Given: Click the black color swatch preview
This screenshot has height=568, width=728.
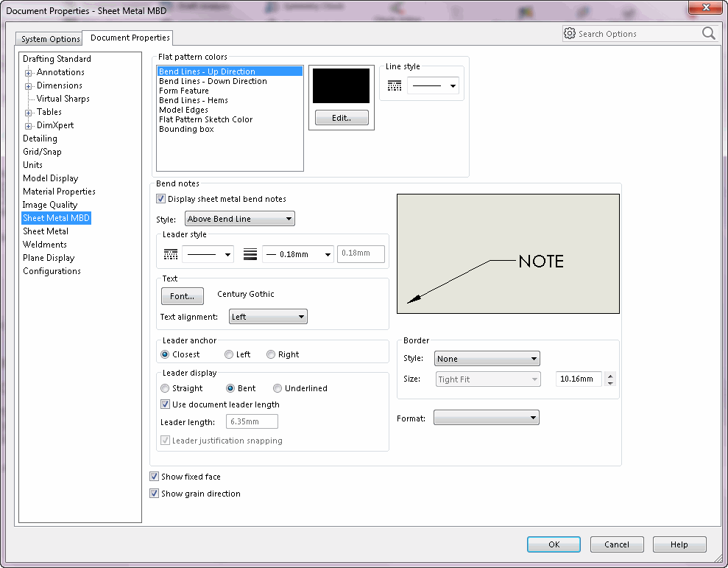Looking at the screenshot, I should (342, 86).
